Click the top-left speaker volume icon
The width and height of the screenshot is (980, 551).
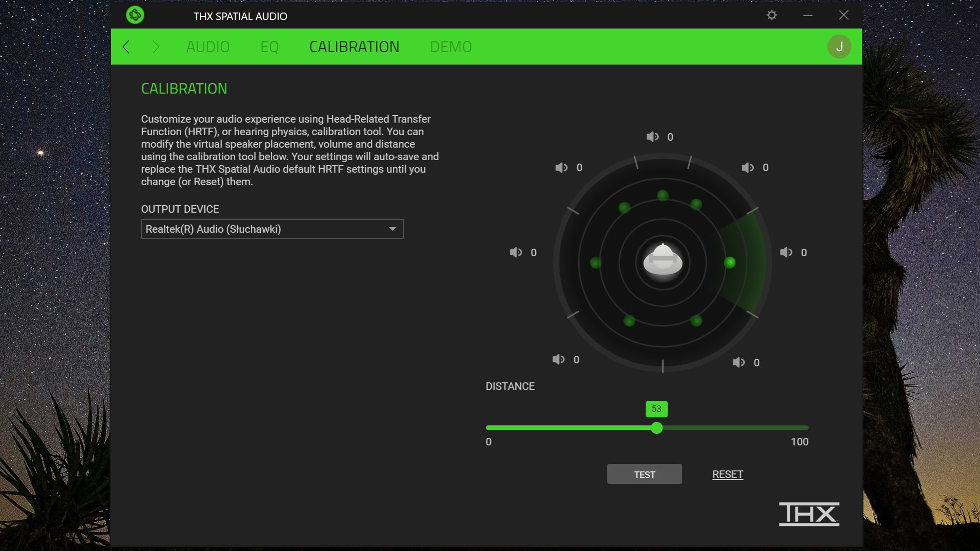coord(562,168)
